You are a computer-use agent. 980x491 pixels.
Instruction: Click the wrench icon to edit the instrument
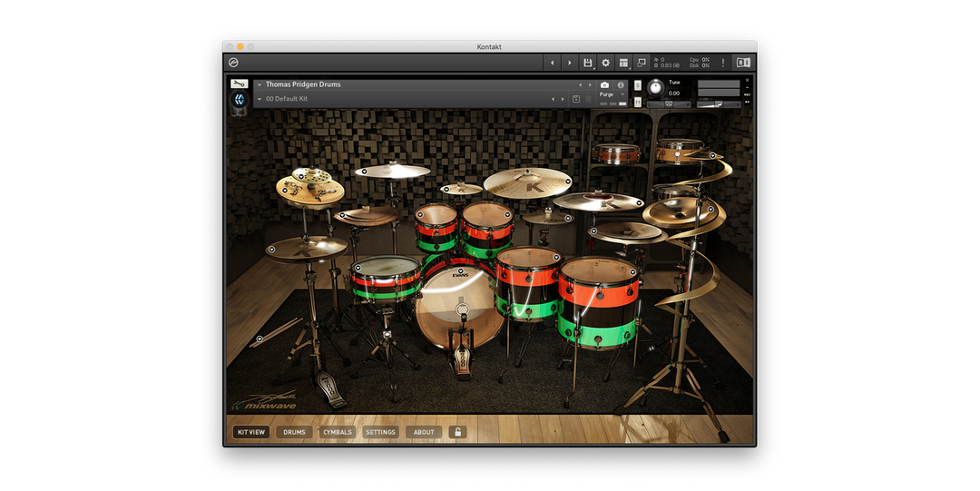[240, 84]
